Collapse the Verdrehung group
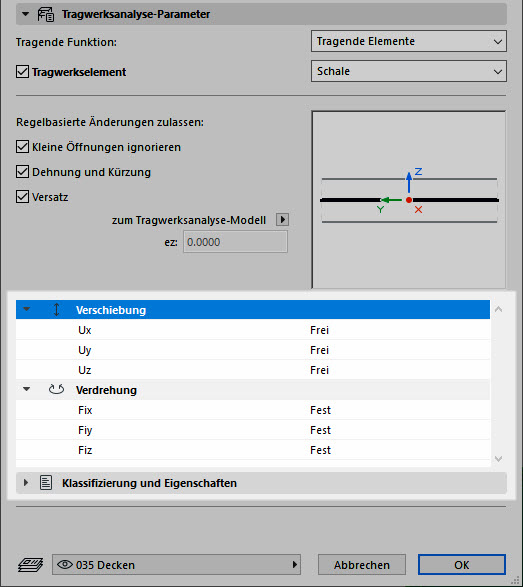The height and width of the screenshot is (587, 523). coord(26,389)
